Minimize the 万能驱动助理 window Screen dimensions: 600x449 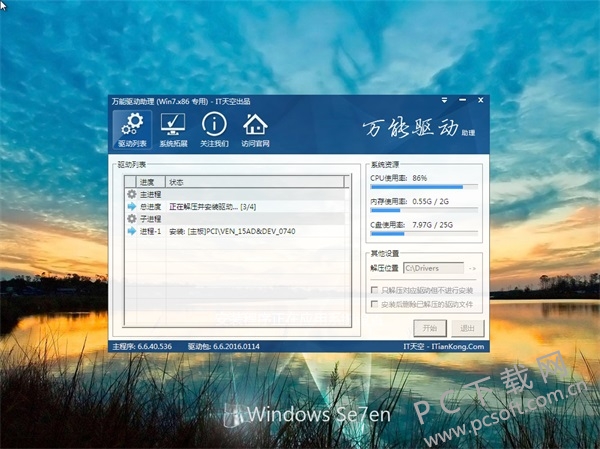point(463,100)
